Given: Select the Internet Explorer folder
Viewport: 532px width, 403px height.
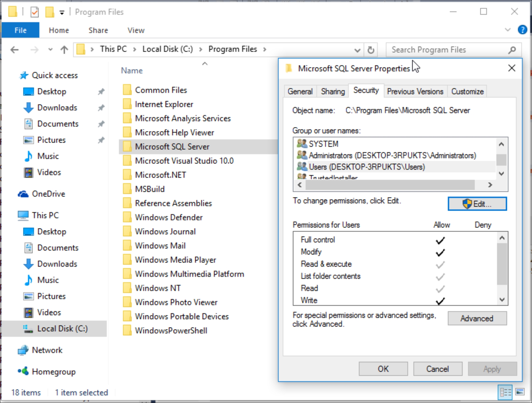Looking at the screenshot, I should 158,104.
